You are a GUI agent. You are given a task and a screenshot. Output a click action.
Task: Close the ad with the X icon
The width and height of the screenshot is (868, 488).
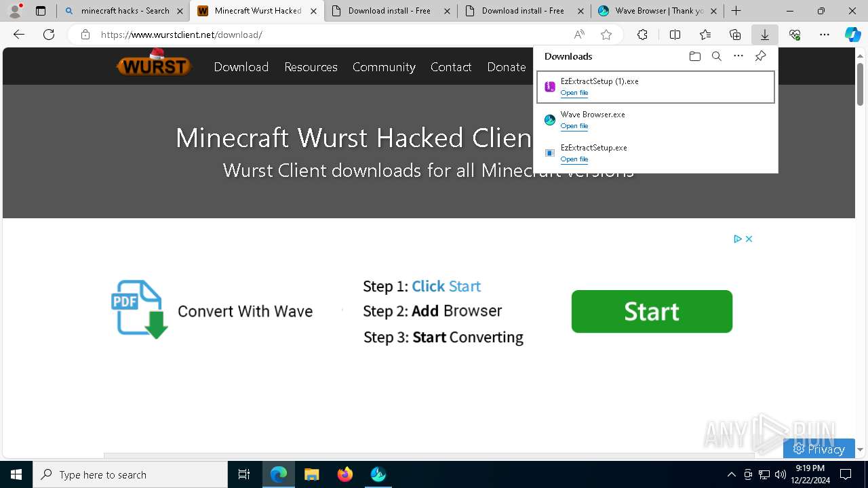click(749, 239)
